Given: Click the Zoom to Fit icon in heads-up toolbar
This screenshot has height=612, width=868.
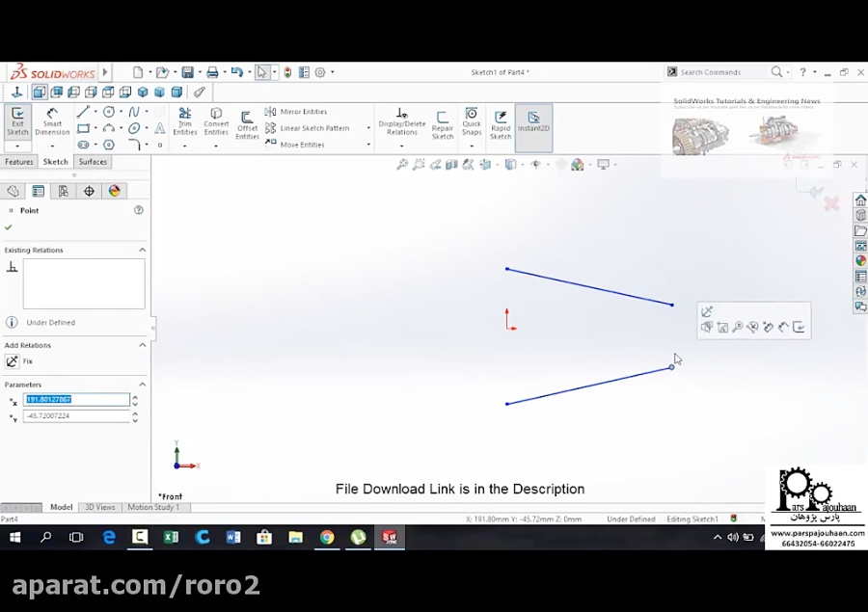Looking at the screenshot, I should pyautogui.click(x=402, y=165).
